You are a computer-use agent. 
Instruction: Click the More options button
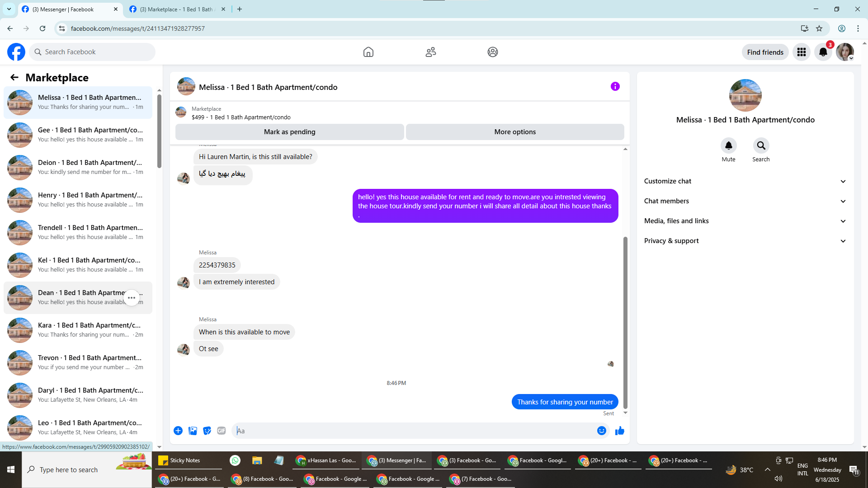pos(515,132)
